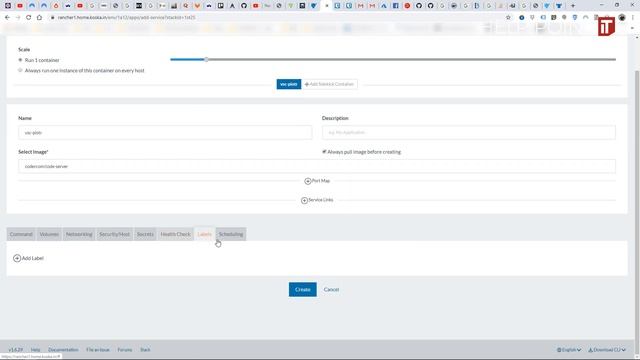The height and width of the screenshot is (360, 640).
Task: Open the Health Check tab
Action: pyautogui.click(x=176, y=234)
